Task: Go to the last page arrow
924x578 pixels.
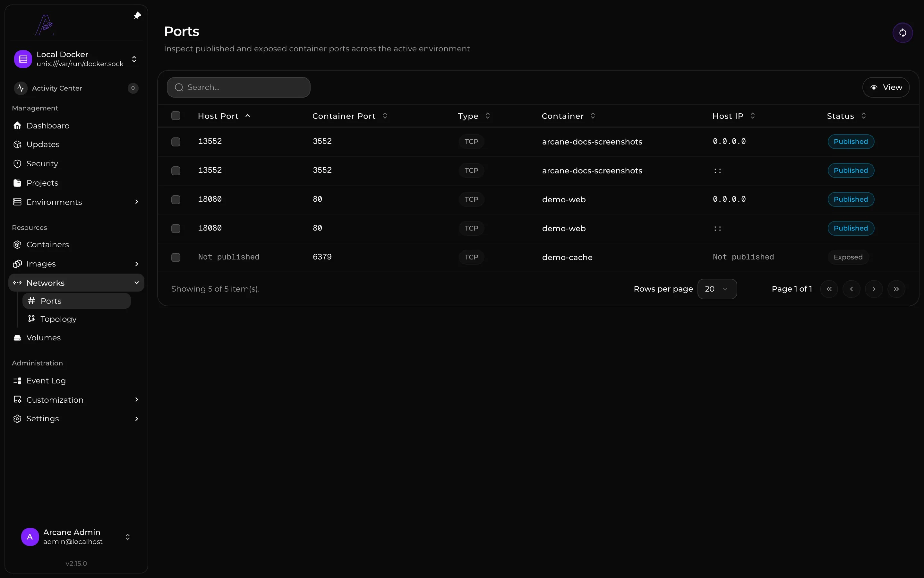Action: tap(896, 289)
